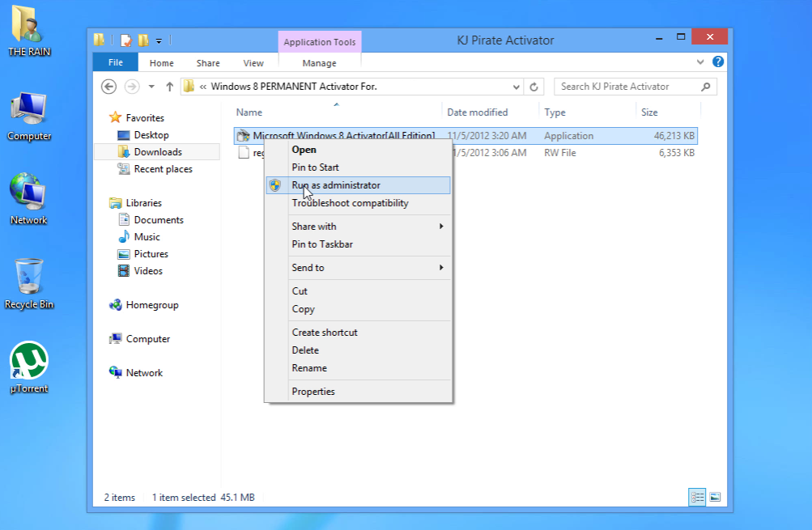Click the Properties icon in quick access toolbar
The height and width of the screenshot is (530, 812).
point(125,40)
